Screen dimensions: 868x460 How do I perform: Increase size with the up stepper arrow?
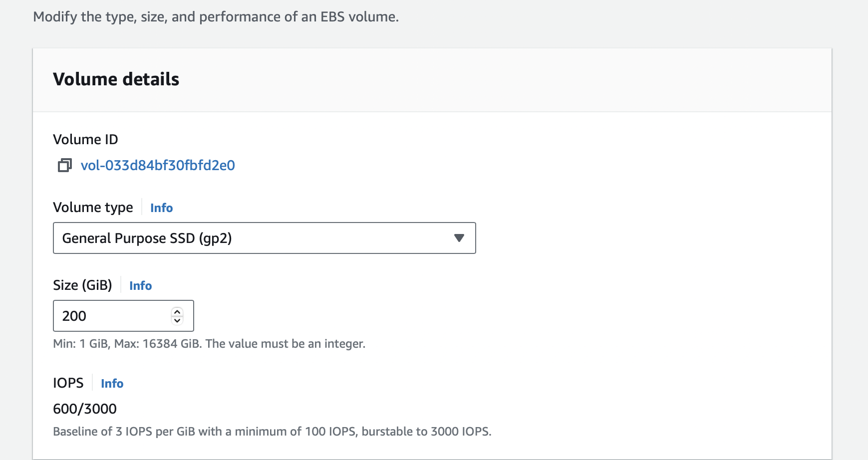click(x=177, y=312)
